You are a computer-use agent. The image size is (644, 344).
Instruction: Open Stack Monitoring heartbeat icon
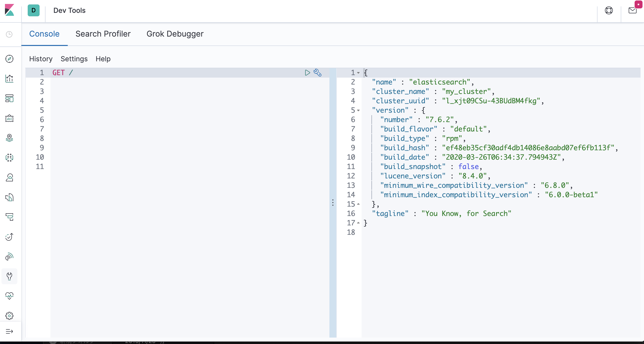[x=9, y=296]
